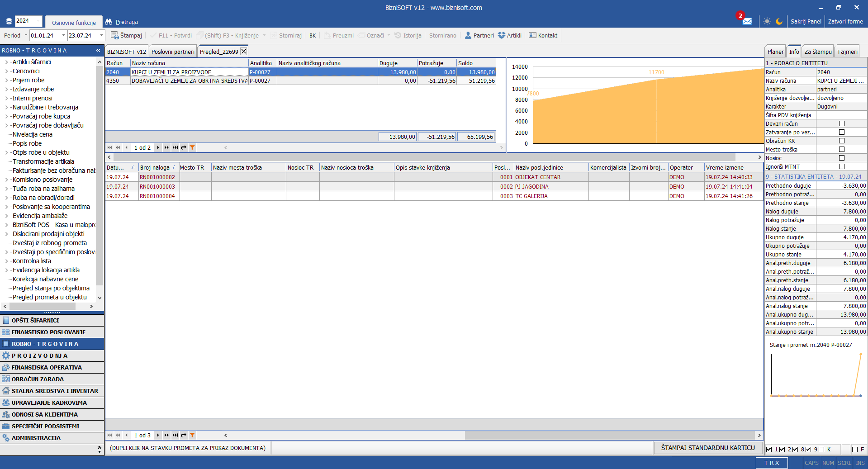This screenshot has height=469, width=868.
Task: Open the mail notifications envelope icon
Action: coord(747,21)
